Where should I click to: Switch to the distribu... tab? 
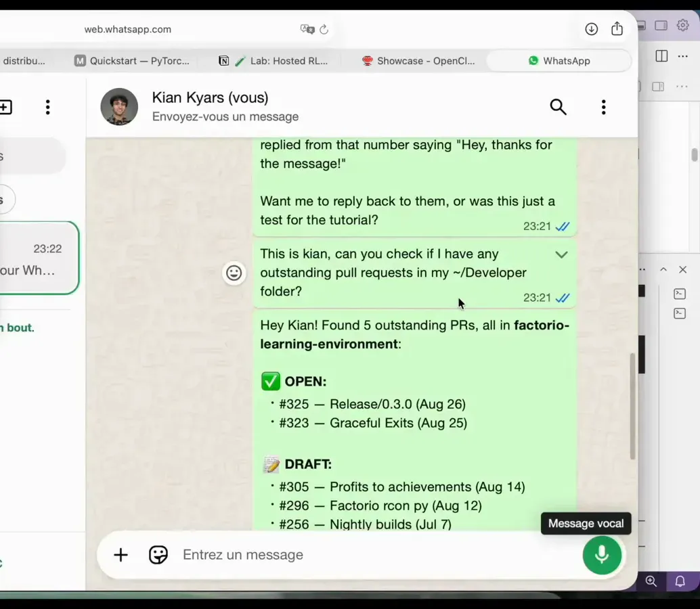coord(23,61)
